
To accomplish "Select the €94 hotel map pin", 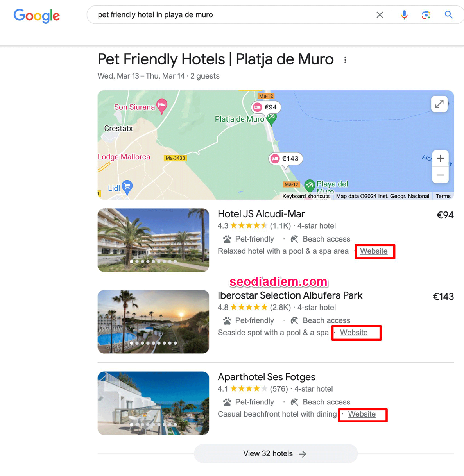I will [266, 107].
